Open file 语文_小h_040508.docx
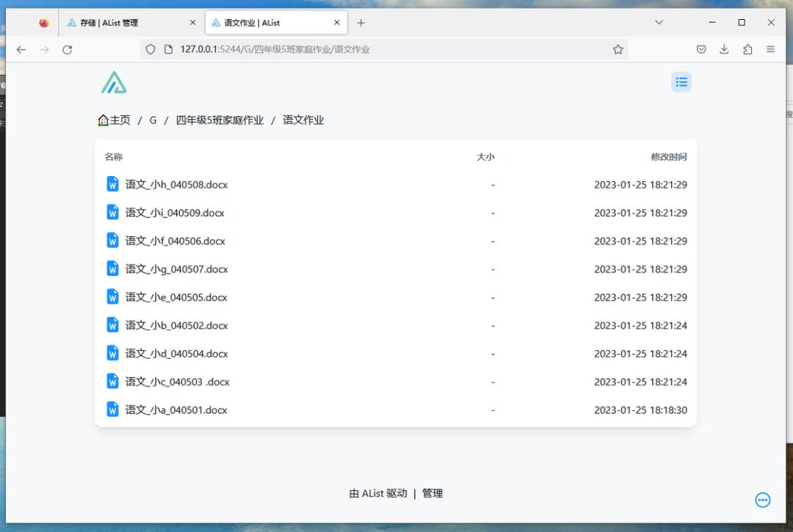 click(176, 184)
